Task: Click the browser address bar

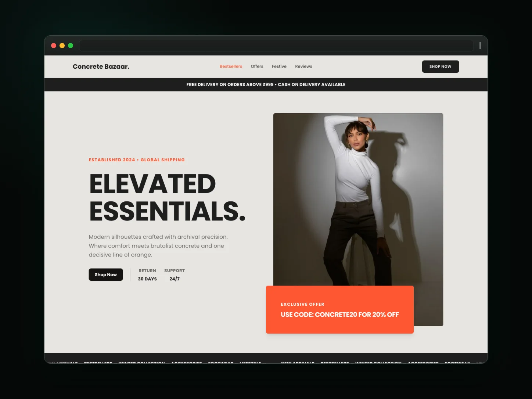Action: 276,46
